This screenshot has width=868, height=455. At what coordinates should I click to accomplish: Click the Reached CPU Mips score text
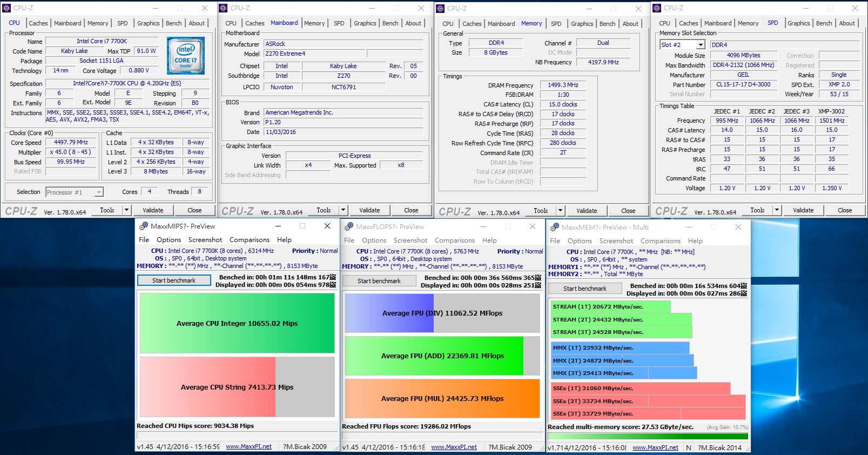195,426
